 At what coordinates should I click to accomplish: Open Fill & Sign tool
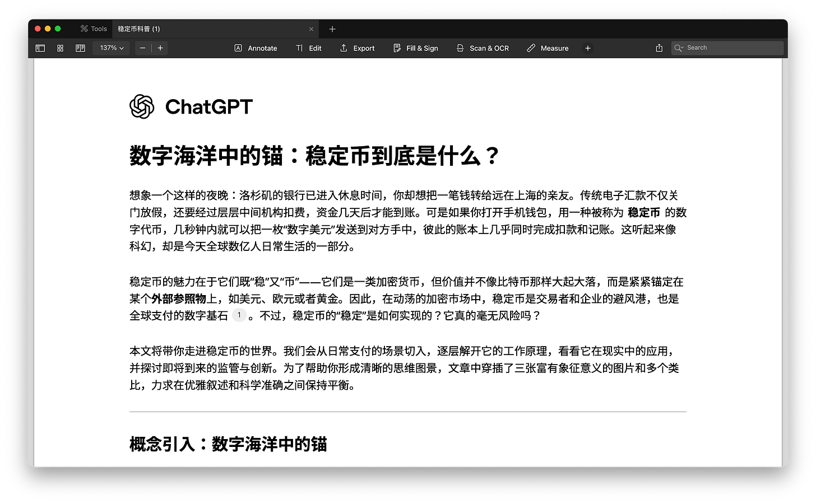(x=416, y=48)
